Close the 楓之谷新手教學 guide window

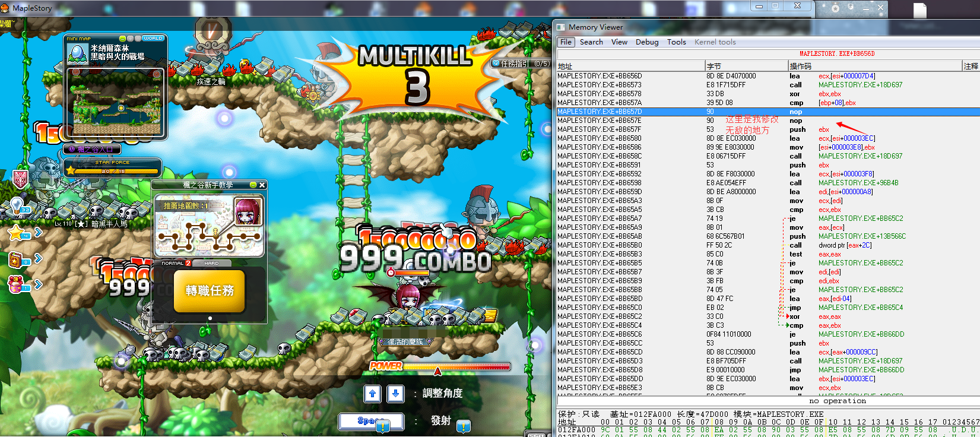pos(262,185)
